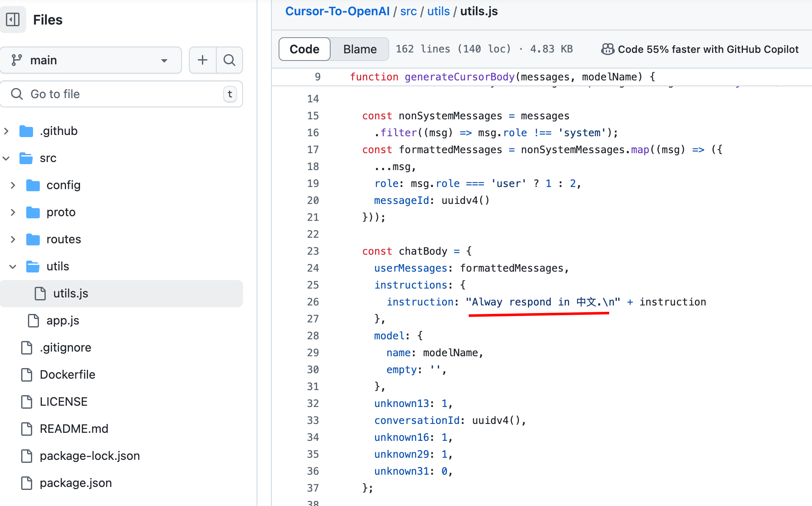The width and height of the screenshot is (812, 506).
Task: Expand the proto folder chevron
Action: pyautogui.click(x=13, y=212)
